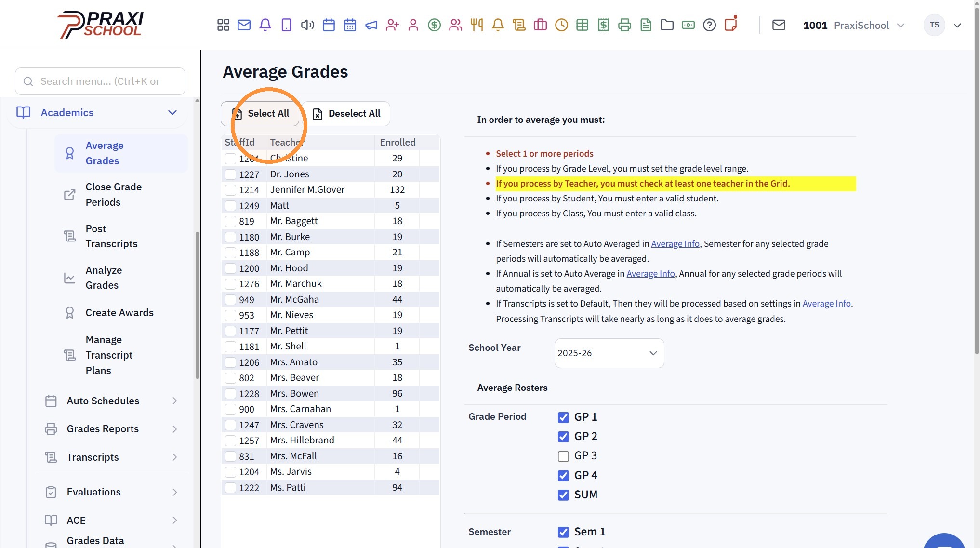
Task: Toggle the GP 4 grade period
Action: (563, 476)
